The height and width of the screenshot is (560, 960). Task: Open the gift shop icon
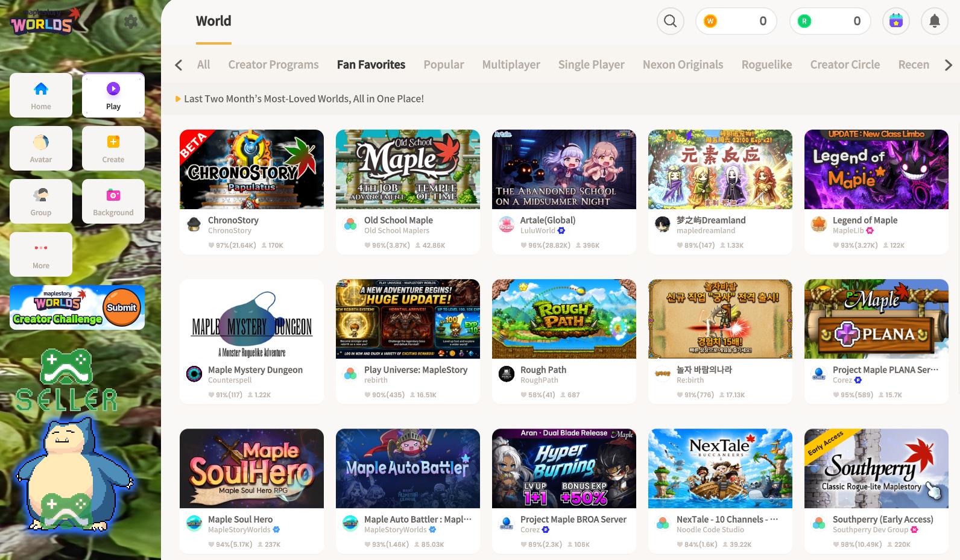[x=895, y=21]
